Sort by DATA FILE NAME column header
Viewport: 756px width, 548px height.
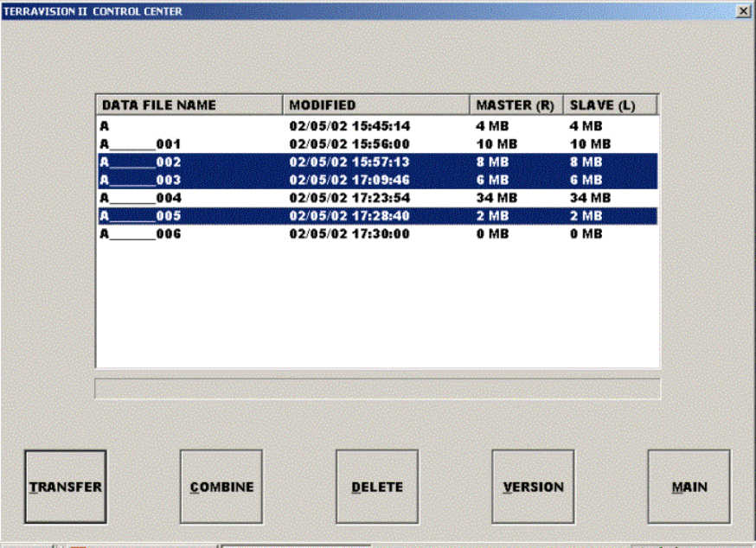click(189, 105)
